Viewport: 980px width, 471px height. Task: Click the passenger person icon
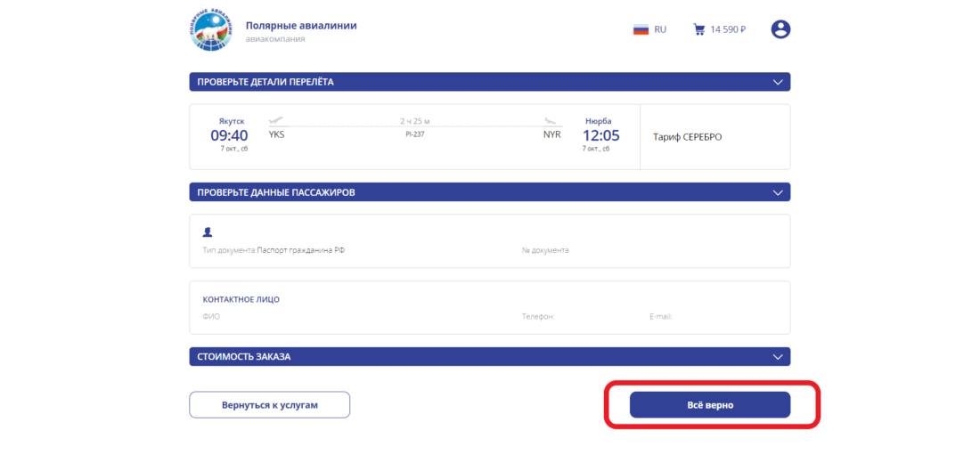point(208,231)
